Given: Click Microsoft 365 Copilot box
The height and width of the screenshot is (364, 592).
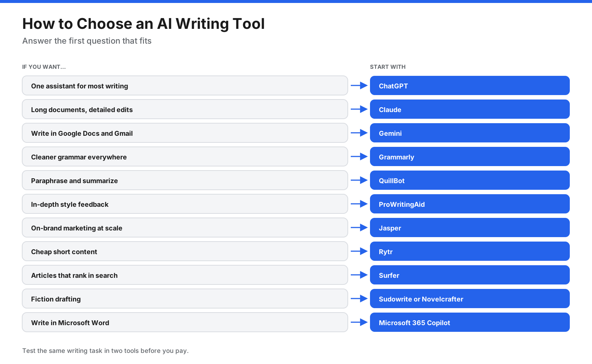Looking at the screenshot, I should [x=470, y=322].
